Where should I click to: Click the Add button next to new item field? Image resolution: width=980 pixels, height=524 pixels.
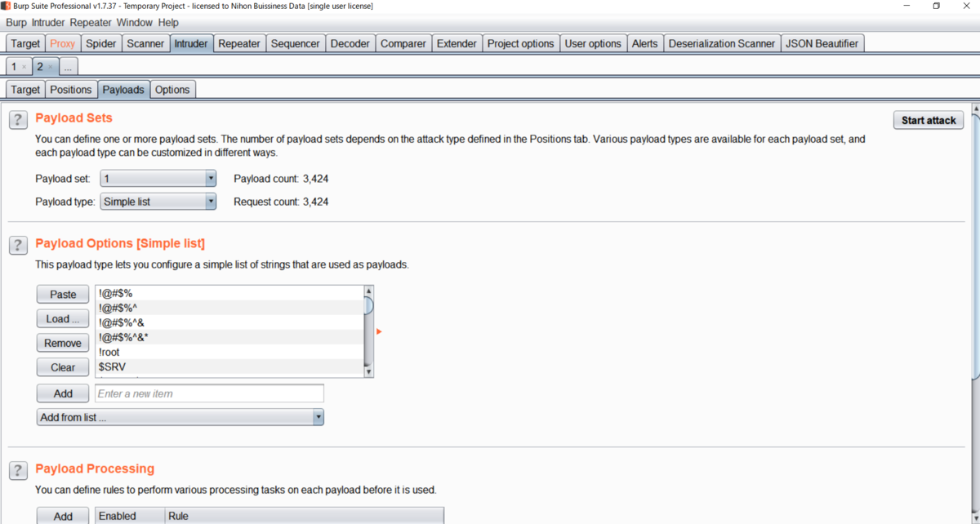(x=63, y=393)
